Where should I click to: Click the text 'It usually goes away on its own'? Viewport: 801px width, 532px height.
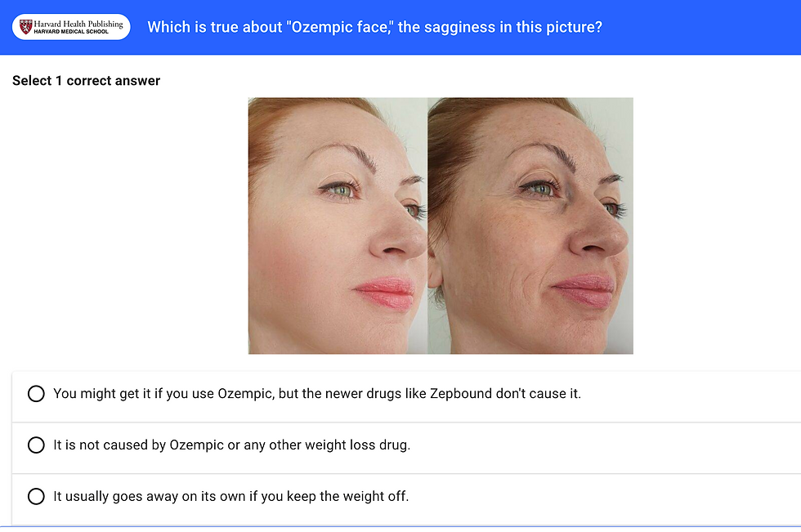point(149,496)
